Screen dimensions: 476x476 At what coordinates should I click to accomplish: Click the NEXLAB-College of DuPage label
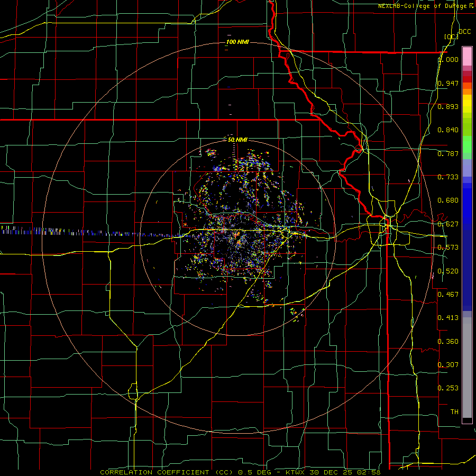pos(426,6)
